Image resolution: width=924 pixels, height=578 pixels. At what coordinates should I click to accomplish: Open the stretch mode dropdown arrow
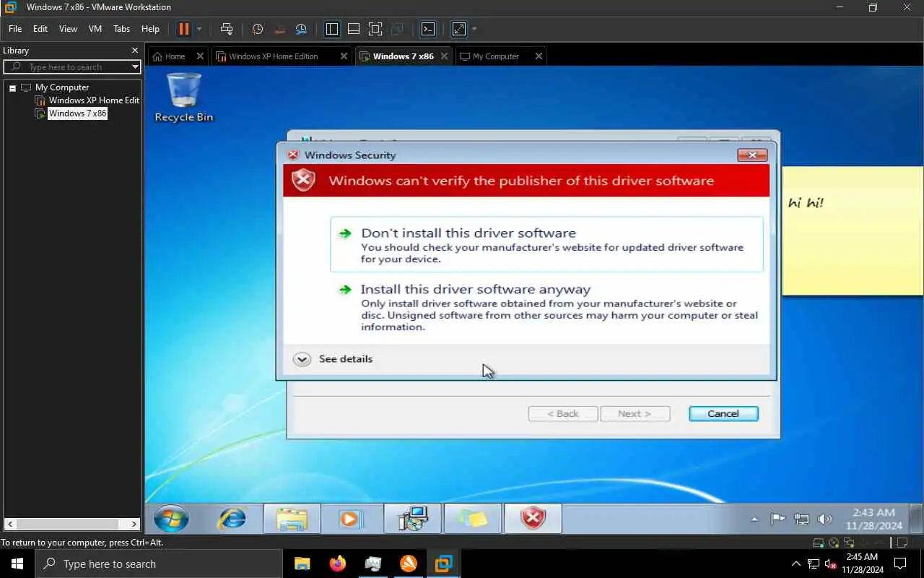click(x=474, y=30)
